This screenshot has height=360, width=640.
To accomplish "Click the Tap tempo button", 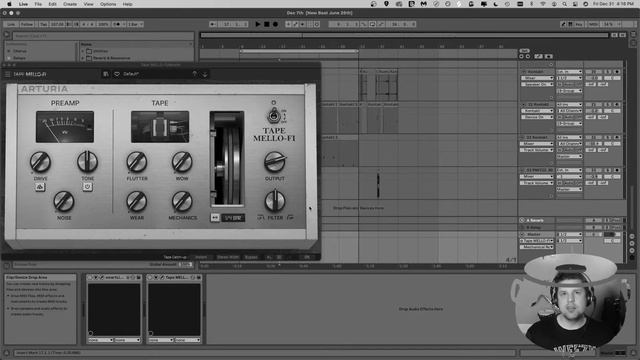I will [x=44, y=24].
